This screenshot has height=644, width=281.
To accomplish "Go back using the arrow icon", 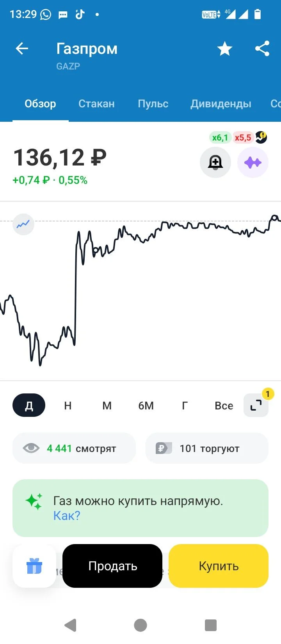I will [x=22, y=49].
